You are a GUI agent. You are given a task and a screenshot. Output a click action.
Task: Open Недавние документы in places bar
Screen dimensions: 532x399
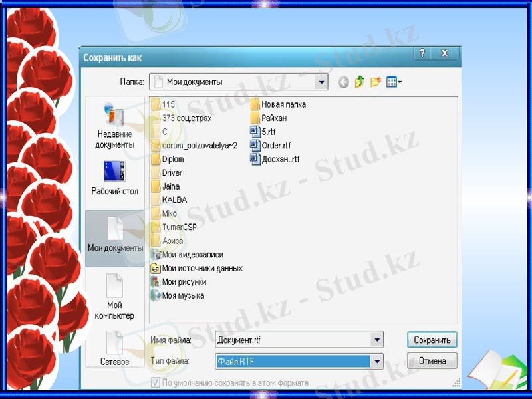click(114, 126)
